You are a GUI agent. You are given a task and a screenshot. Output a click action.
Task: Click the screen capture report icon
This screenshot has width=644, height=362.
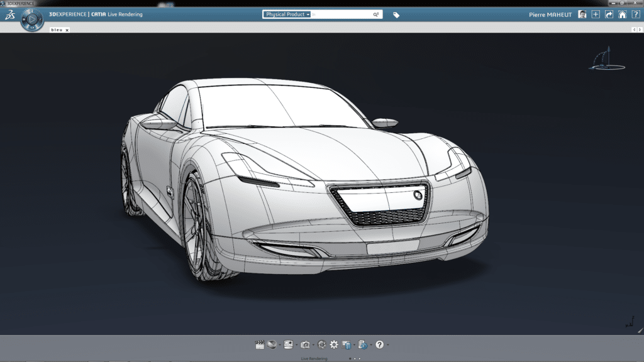(x=347, y=344)
